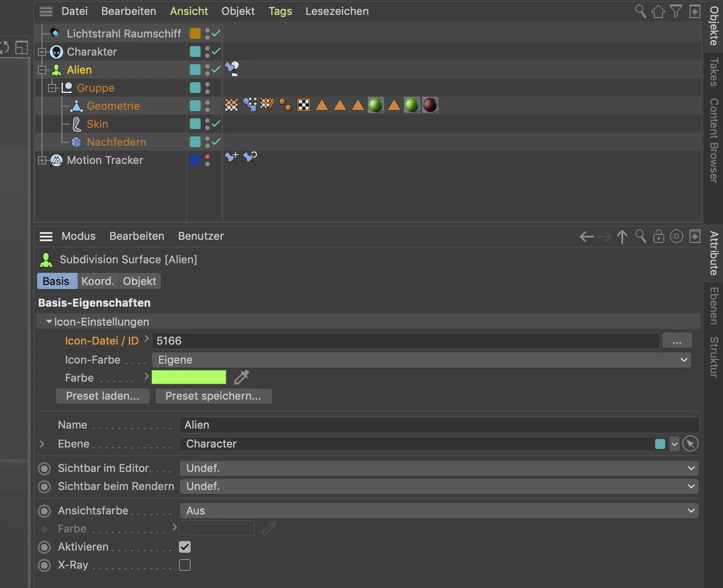The height and width of the screenshot is (588, 723).
Task: Click the Motion Tracker object icon
Action: (56, 160)
